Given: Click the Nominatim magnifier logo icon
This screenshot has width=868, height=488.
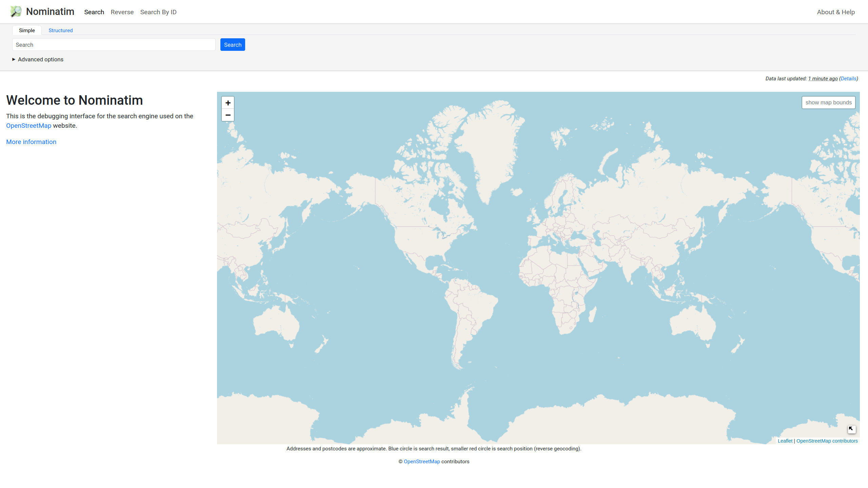Looking at the screenshot, I should (x=16, y=12).
